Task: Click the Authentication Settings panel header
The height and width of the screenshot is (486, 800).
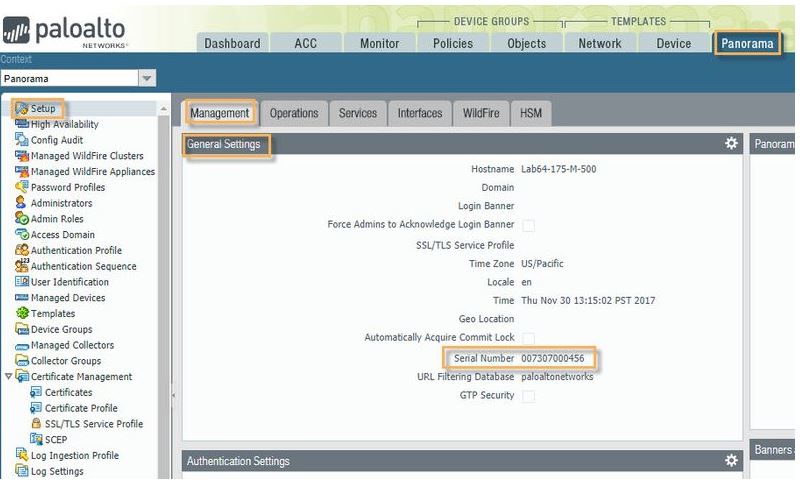Action: tap(462, 461)
